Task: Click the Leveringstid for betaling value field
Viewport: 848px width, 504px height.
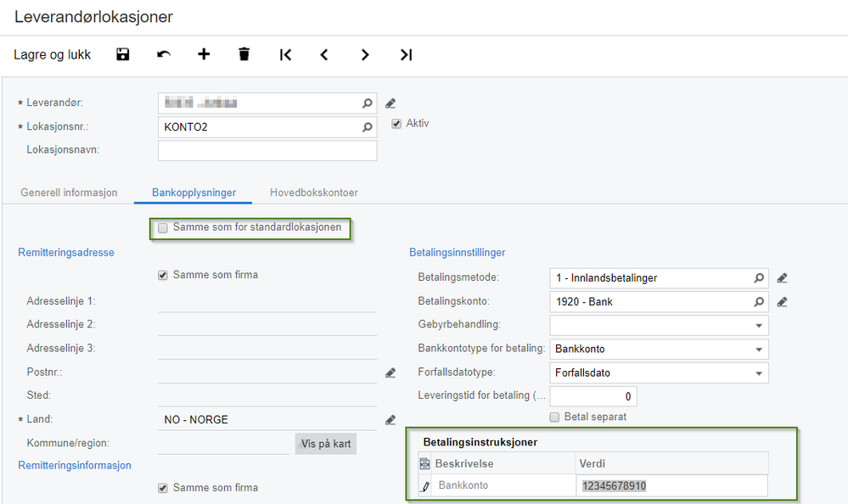Action: tap(593, 396)
